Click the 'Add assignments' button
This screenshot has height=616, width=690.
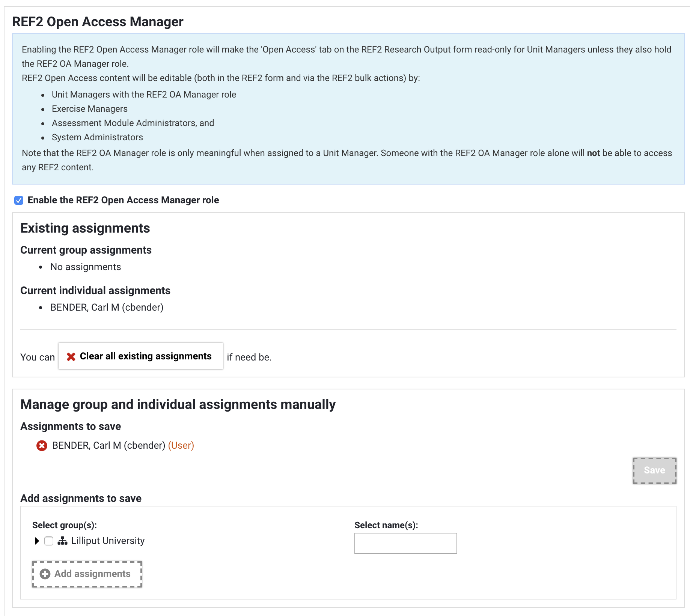point(87,574)
